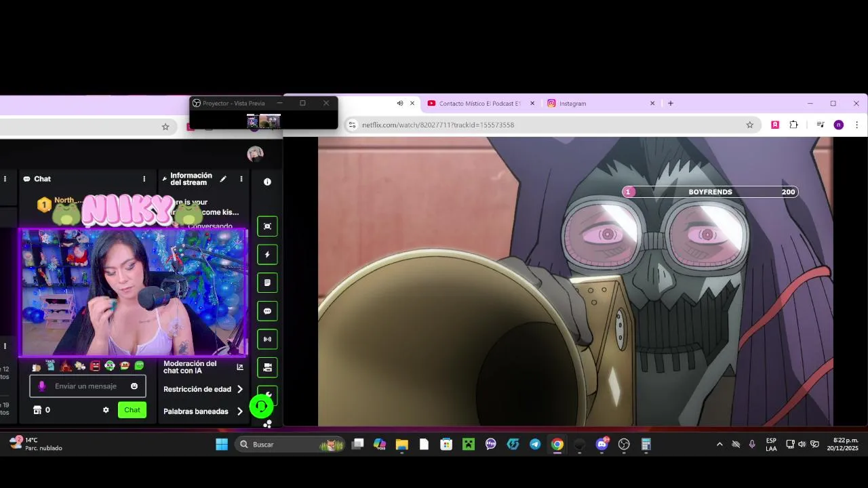Click the Enviar un mensaje input field
868x488 pixels.
click(x=87, y=386)
